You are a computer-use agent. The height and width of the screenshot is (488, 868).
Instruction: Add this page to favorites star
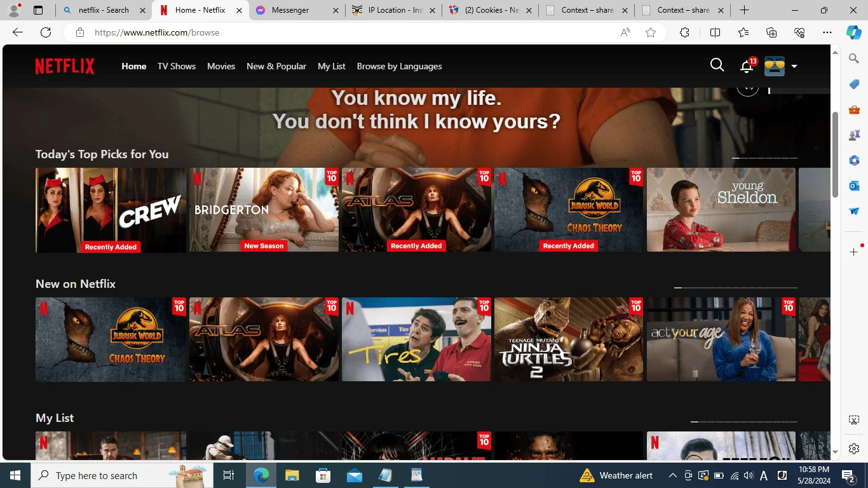[x=651, y=32]
